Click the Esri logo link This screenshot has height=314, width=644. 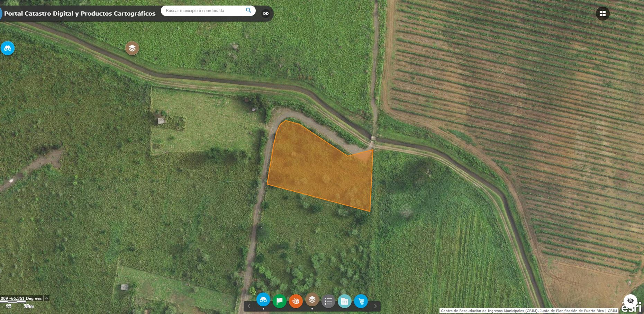(x=631, y=308)
